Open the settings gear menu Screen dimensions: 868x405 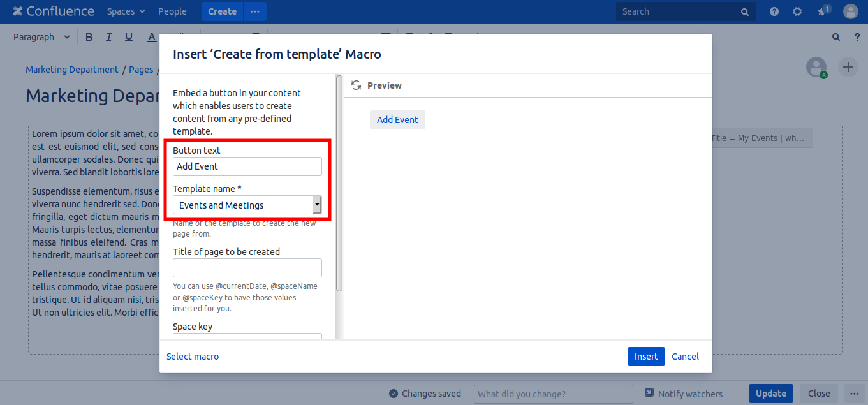point(797,11)
